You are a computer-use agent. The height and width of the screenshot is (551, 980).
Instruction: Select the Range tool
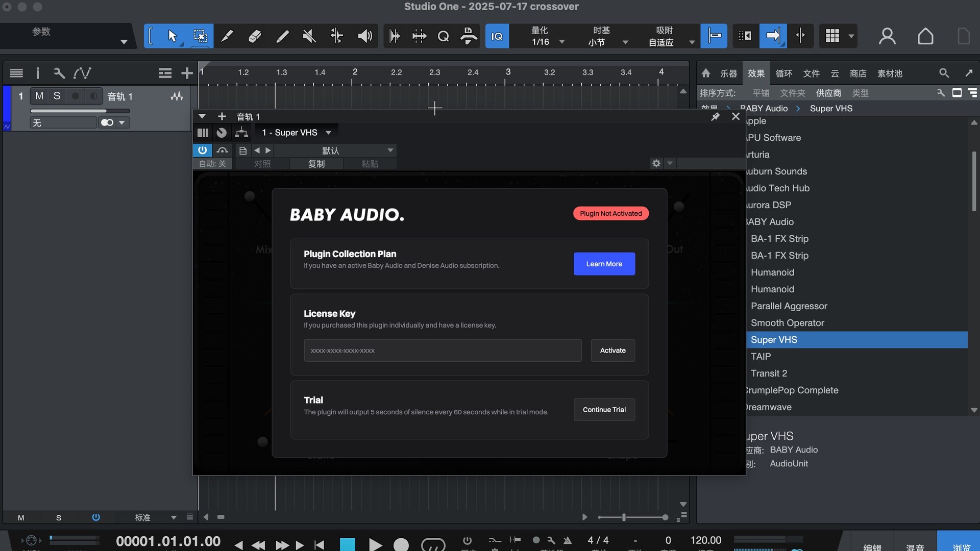[x=200, y=36]
